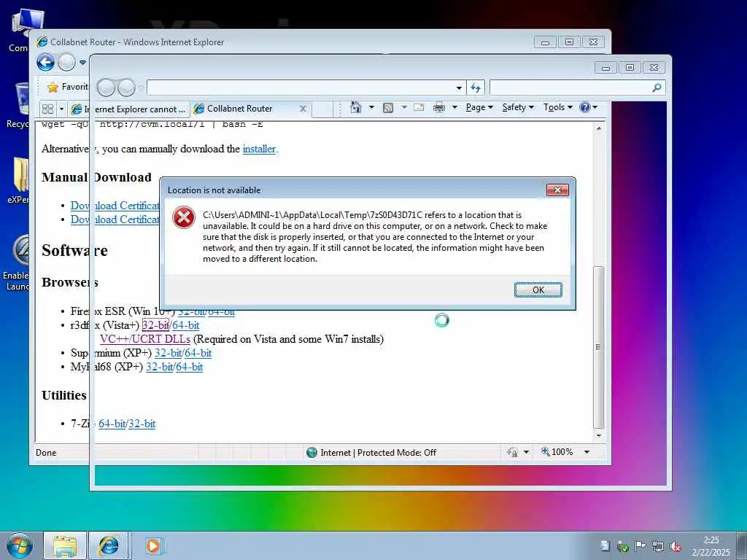
Task: Open the address bar history dropdown
Action: (460, 87)
